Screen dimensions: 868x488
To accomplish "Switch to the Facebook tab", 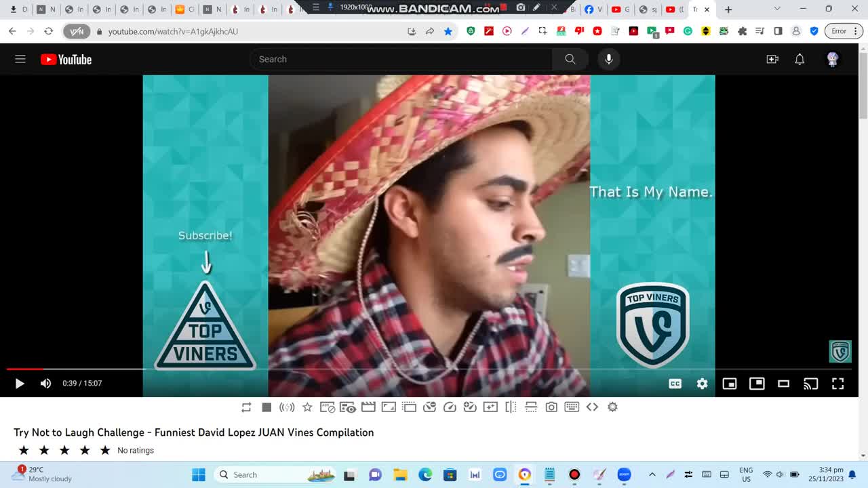I will point(593,9).
